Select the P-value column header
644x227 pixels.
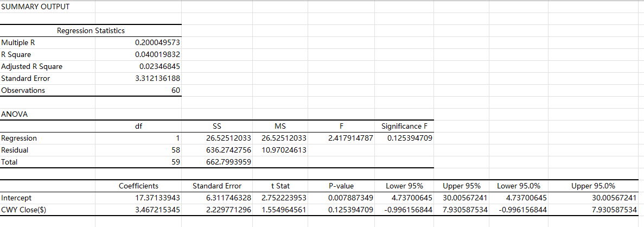pos(342,186)
